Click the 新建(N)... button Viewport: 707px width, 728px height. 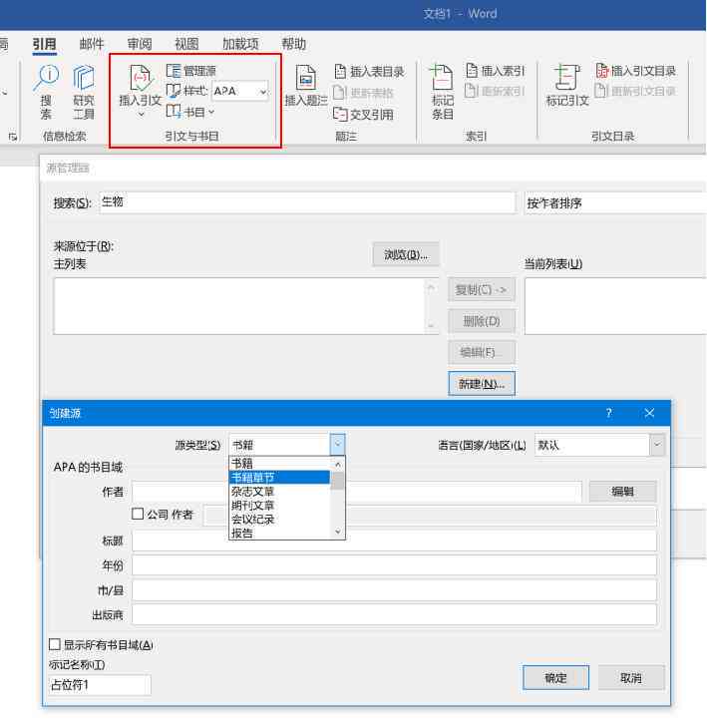coord(482,384)
